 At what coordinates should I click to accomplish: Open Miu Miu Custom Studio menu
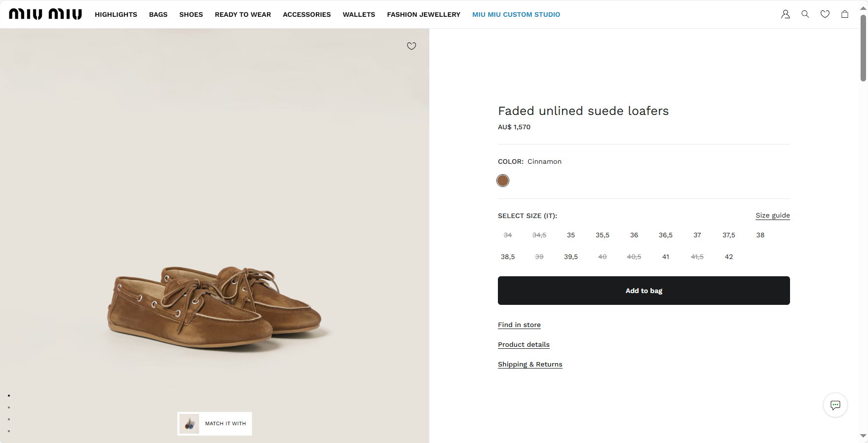tap(516, 14)
